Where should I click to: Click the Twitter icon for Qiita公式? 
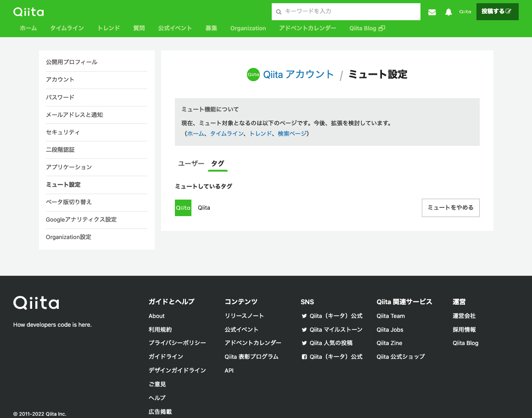point(304,316)
